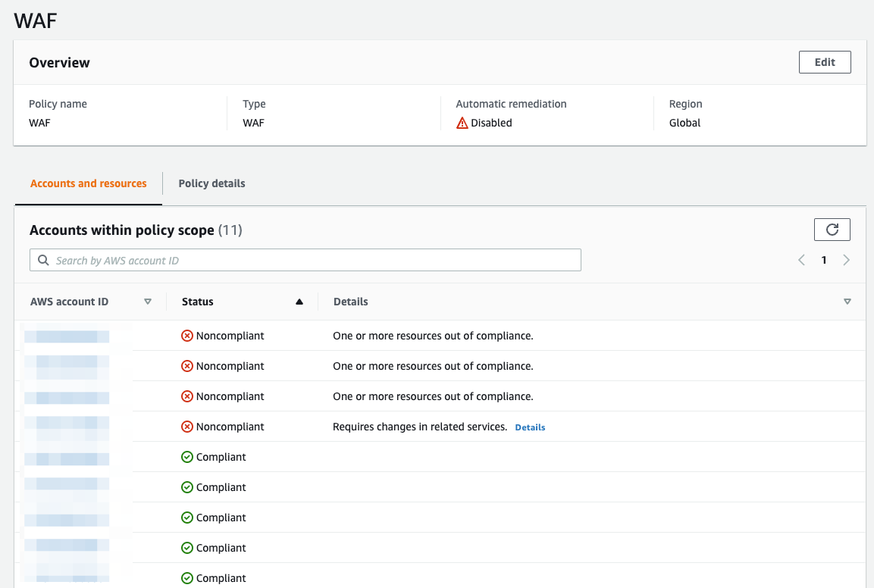Switch to the Policy details tab

coord(211,183)
